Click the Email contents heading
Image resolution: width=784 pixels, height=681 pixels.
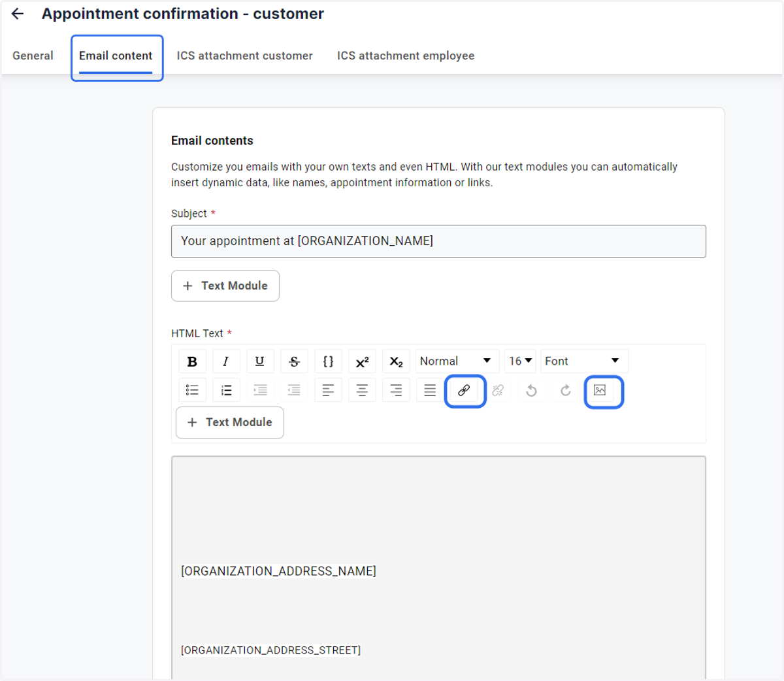tap(212, 141)
